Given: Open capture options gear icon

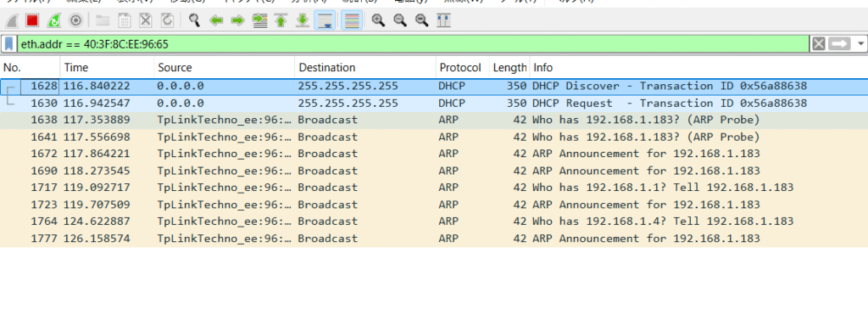Looking at the screenshot, I should (75, 20).
